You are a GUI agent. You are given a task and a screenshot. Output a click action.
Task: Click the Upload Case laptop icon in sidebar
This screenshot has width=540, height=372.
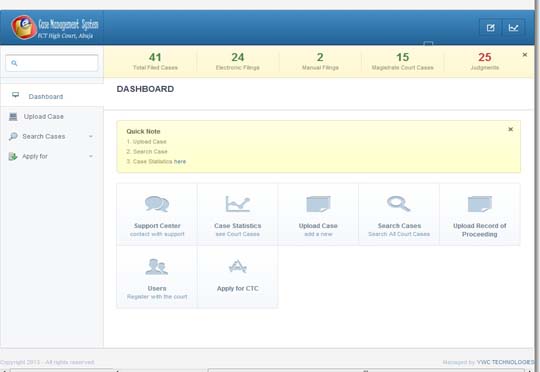[13, 117]
